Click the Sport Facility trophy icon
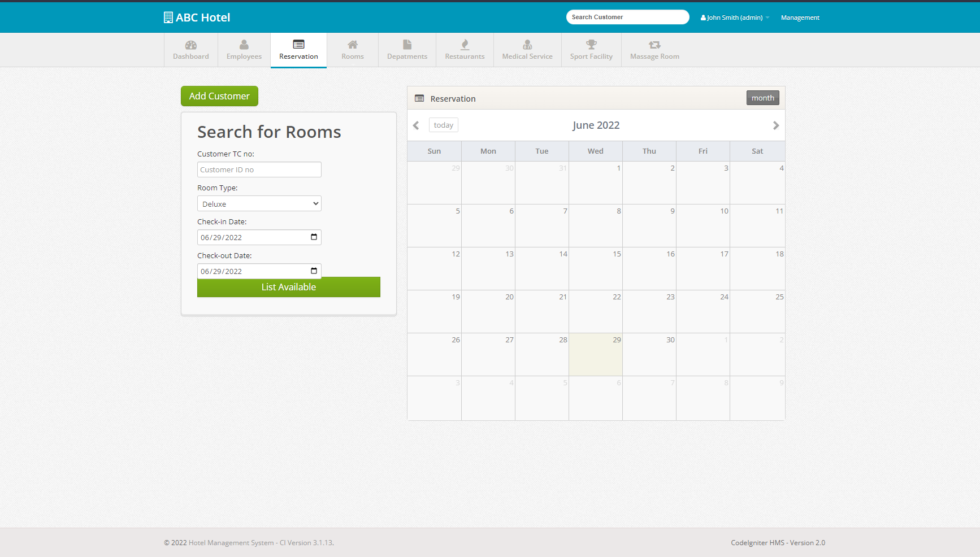 coord(591,45)
